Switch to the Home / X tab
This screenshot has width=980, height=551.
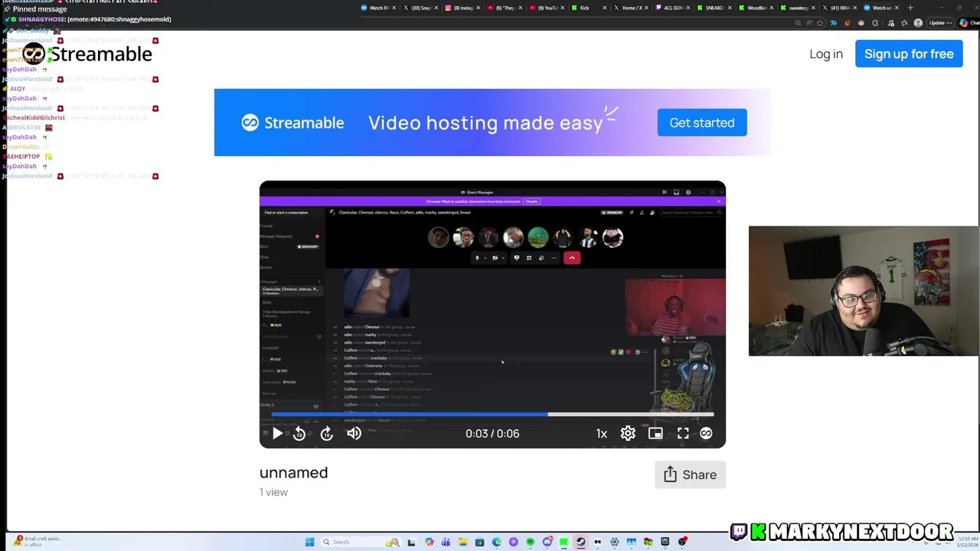[x=632, y=8]
